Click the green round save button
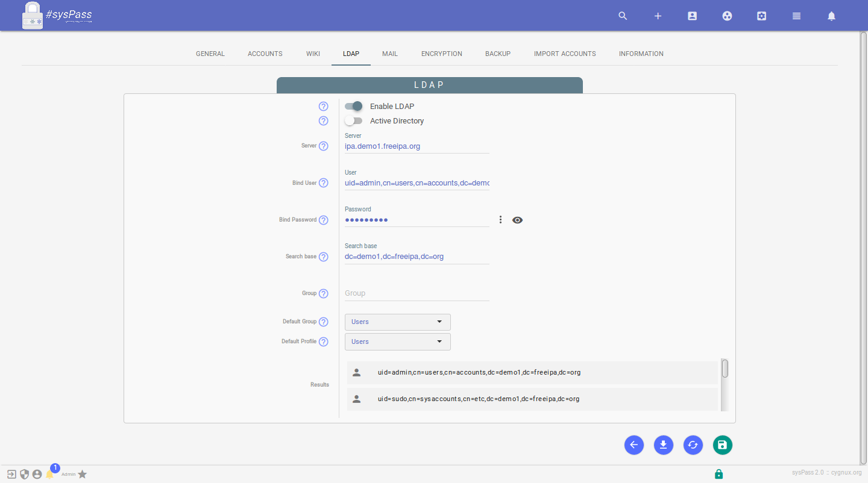Screen dimensions: 868x483 (x=722, y=445)
